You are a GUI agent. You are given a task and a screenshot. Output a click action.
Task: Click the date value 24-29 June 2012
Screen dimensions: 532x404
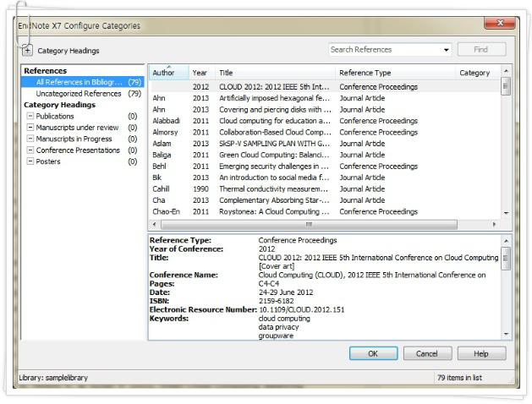286,292
